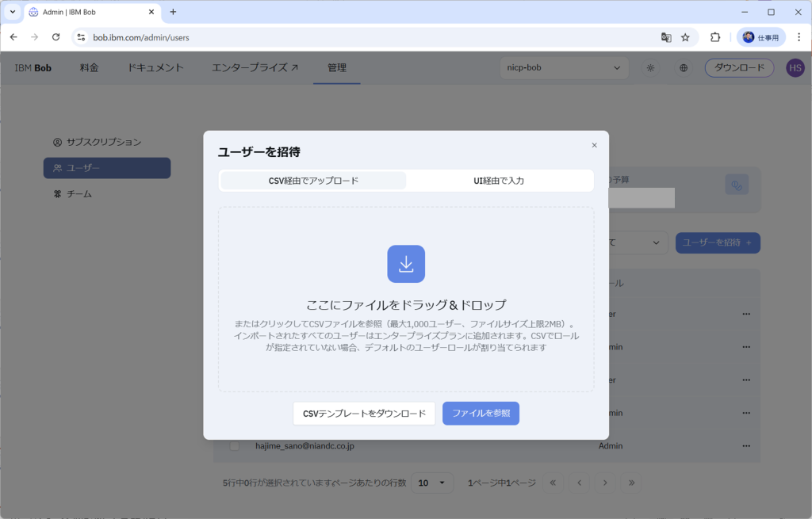Open the 仕事用 Chrome profile button
Image resolution: width=812 pixels, height=519 pixels.
click(760, 37)
